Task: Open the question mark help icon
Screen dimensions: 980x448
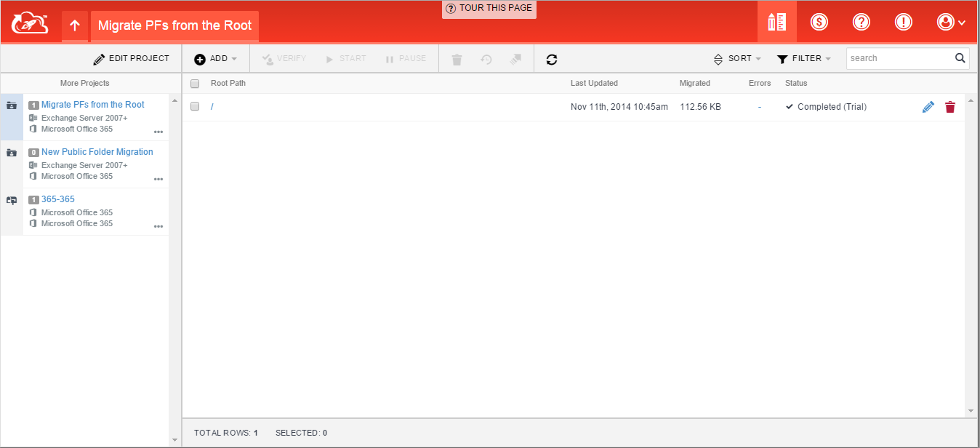Action: 861,22
